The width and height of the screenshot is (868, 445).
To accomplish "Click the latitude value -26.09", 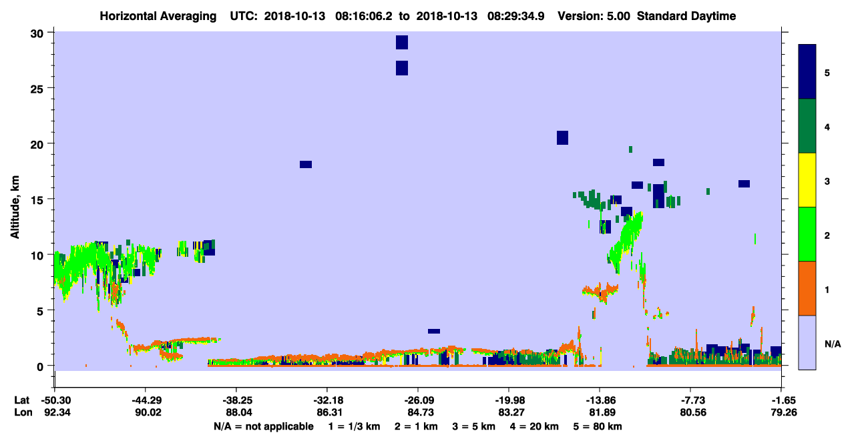I will point(418,400).
